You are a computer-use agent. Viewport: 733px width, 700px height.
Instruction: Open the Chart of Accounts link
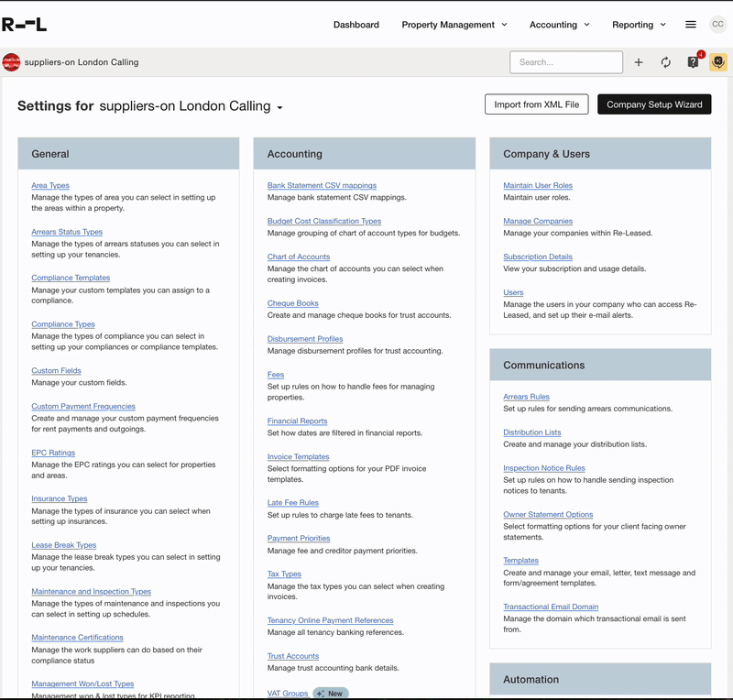[x=299, y=257]
